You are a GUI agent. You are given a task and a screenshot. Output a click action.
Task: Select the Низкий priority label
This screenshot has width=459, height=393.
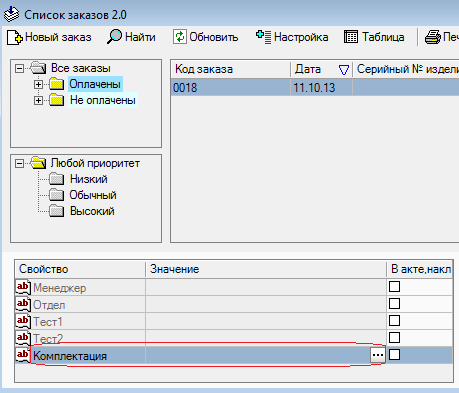(x=89, y=179)
